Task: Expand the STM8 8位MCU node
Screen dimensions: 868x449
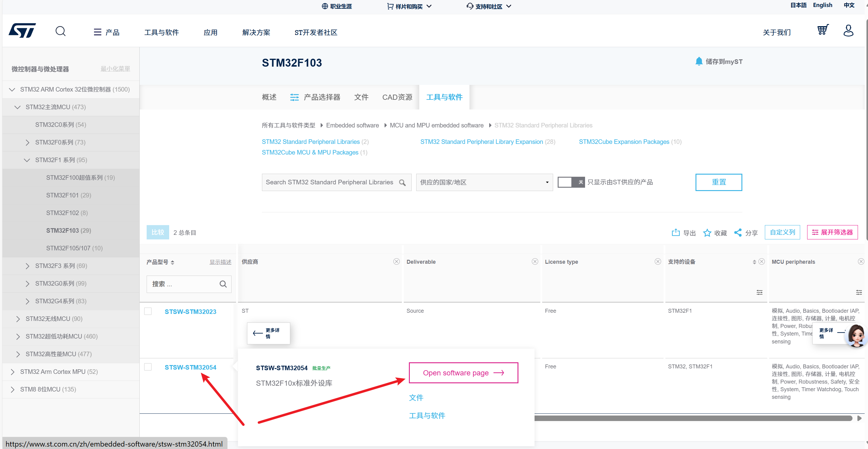Action: tap(12, 390)
